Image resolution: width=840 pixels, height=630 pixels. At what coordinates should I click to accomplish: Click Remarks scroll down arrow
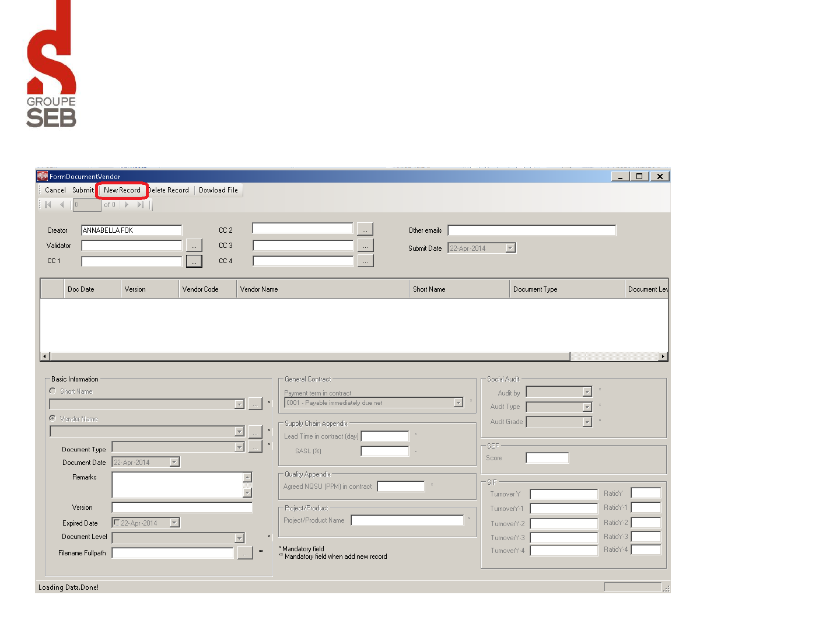pyautogui.click(x=247, y=492)
